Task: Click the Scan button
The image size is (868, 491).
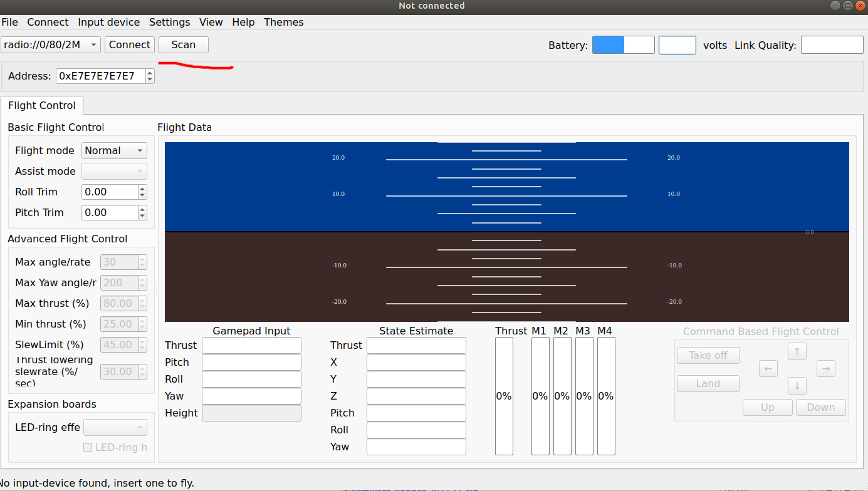Action: pos(183,44)
